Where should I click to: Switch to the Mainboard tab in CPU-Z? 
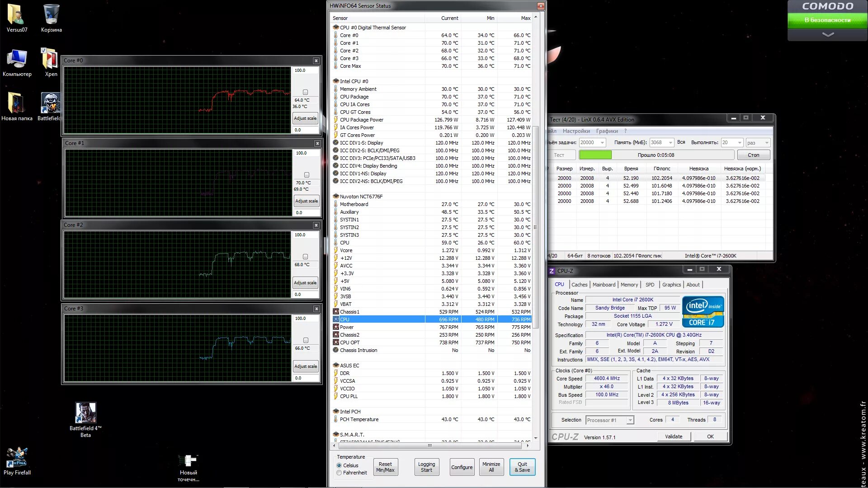point(604,285)
